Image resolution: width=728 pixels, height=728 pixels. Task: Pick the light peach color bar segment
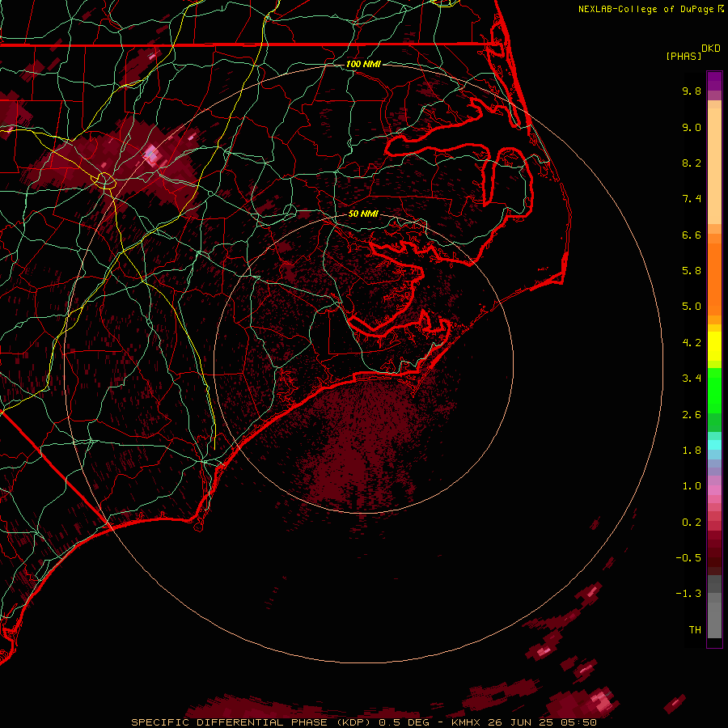[714, 166]
